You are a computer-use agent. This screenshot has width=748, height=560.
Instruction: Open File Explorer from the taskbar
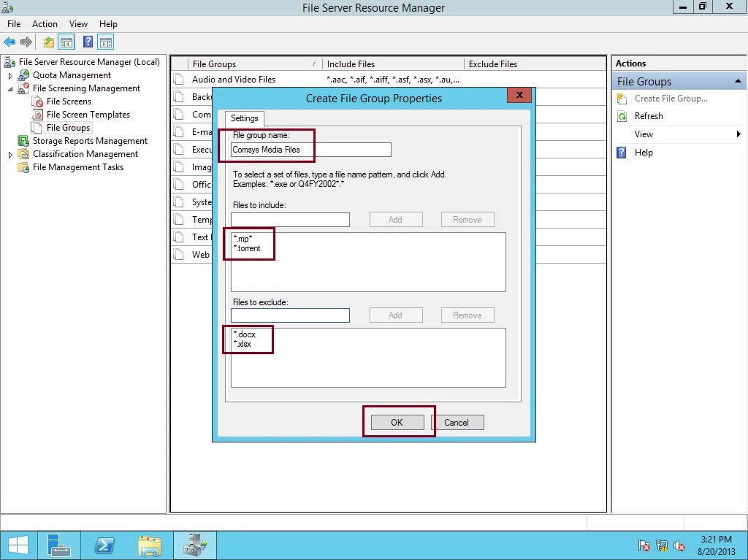(150, 545)
